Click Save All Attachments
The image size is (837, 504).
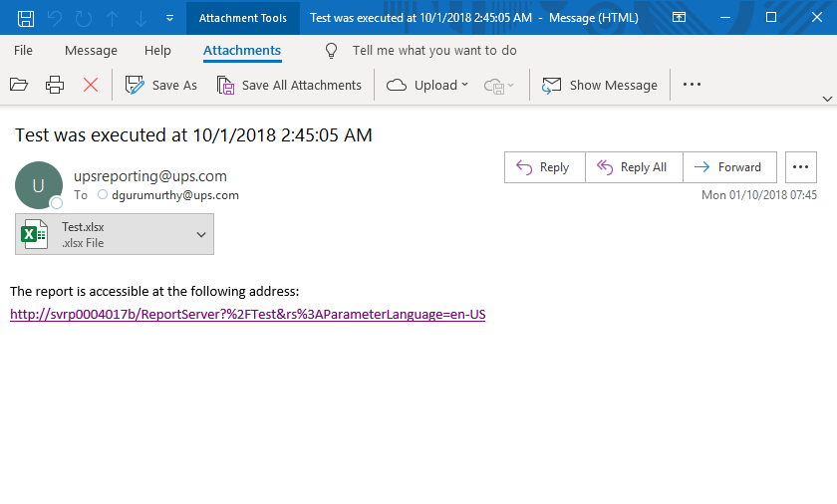[x=289, y=86]
